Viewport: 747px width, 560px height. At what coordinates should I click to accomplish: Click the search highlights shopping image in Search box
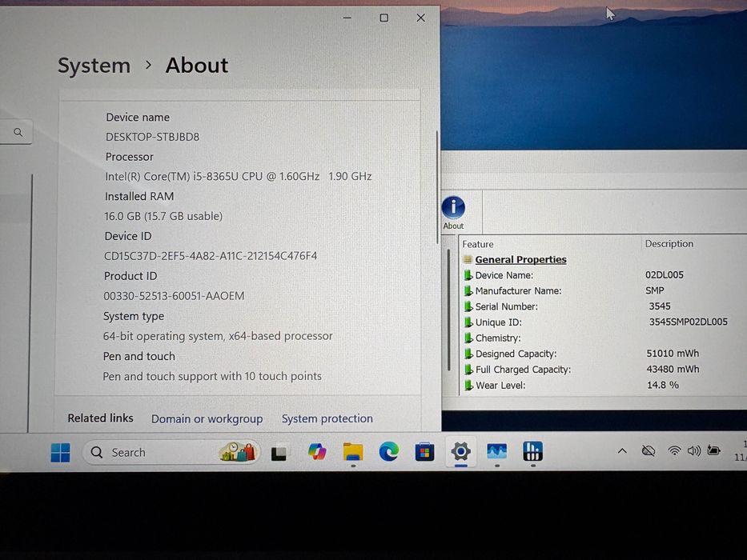(x=237, y=451)
